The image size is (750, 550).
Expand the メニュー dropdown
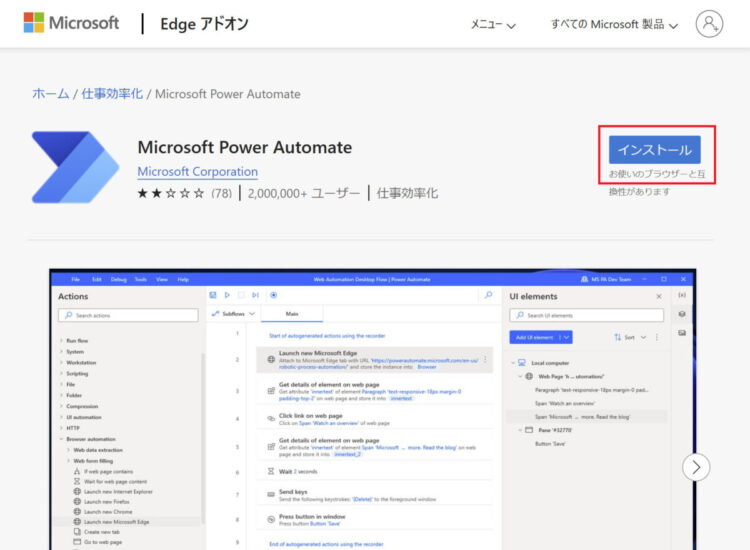tap(493, 24)
